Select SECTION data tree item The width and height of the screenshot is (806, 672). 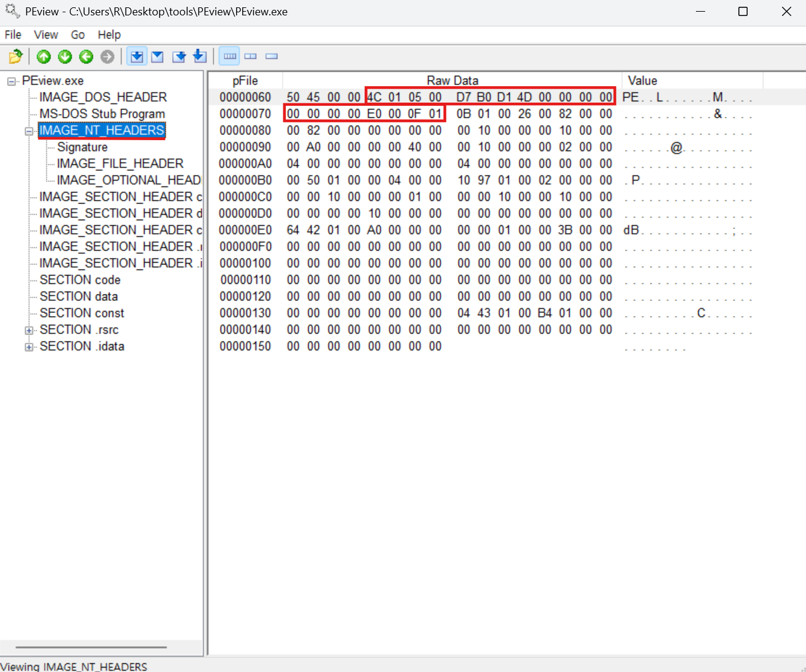tap(79, 296)
